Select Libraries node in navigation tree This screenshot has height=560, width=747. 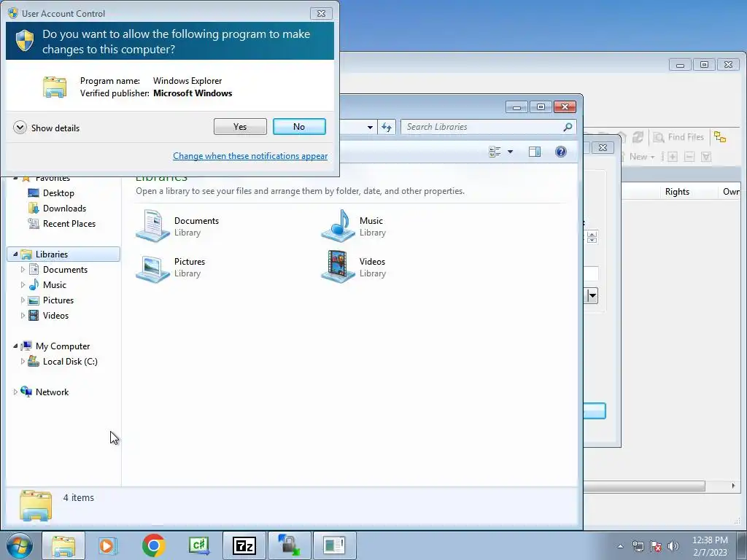coord(64,254)
